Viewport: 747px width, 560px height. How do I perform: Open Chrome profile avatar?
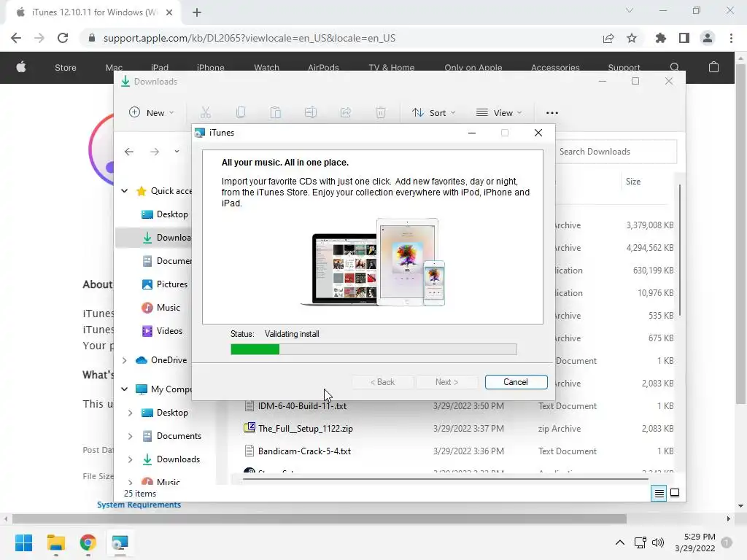[x=707, y=38]
